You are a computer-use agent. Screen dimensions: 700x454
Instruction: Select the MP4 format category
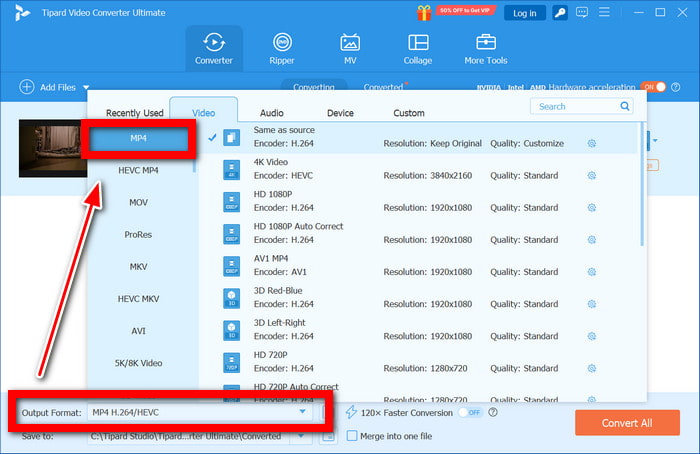tap(138, 138)
